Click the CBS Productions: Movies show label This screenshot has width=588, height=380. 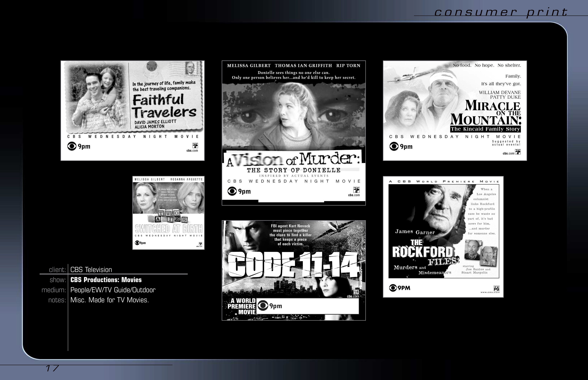click(x=106, y=280)
